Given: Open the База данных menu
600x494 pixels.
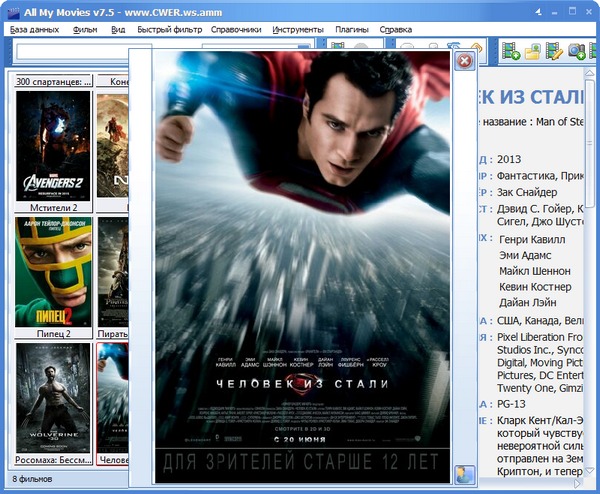Looking at the screenshot, I should pyautogui.click(x=34, y=30).
